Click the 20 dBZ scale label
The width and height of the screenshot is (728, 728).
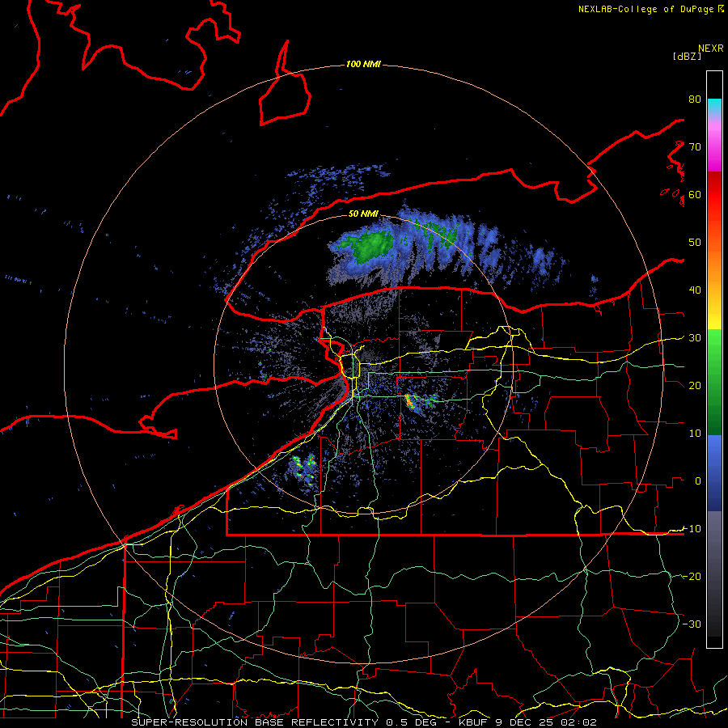click(x=695, y=385)
